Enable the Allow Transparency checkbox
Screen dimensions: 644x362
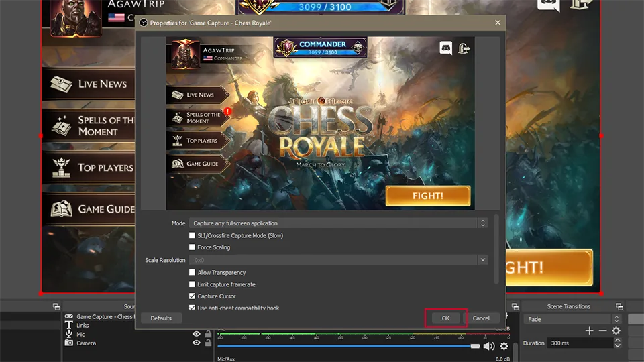(192, 272)
